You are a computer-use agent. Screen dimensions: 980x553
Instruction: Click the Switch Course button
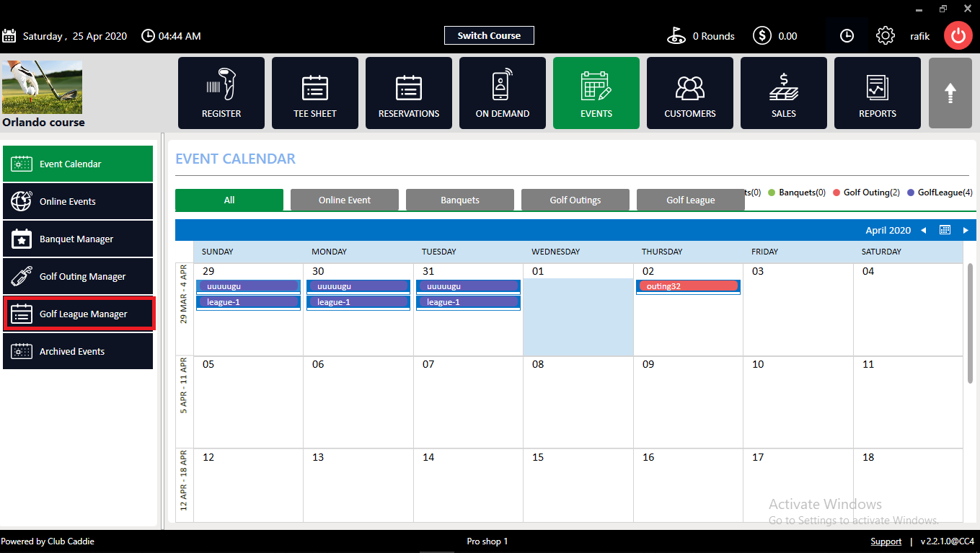tap(489, 35)
